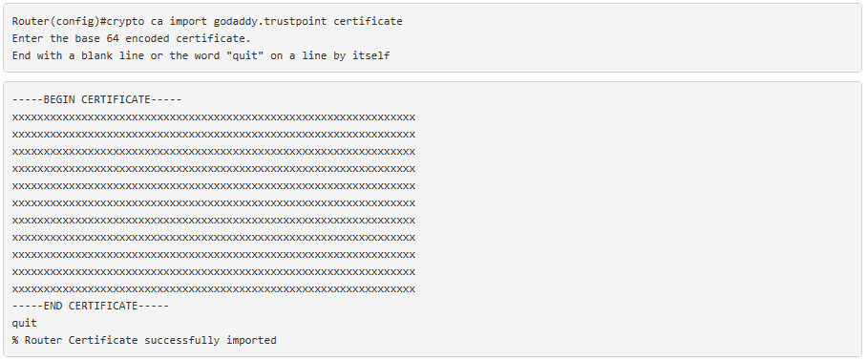Click the third row of x characters

[214, 152]
